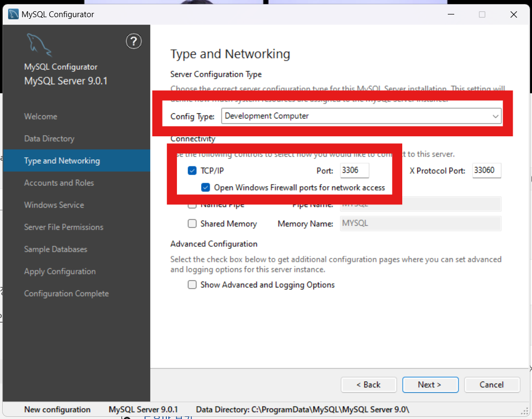This screenshot has height=419, width=532.
Task: Click the resize grip at window corner
Action: pos(524,411)
